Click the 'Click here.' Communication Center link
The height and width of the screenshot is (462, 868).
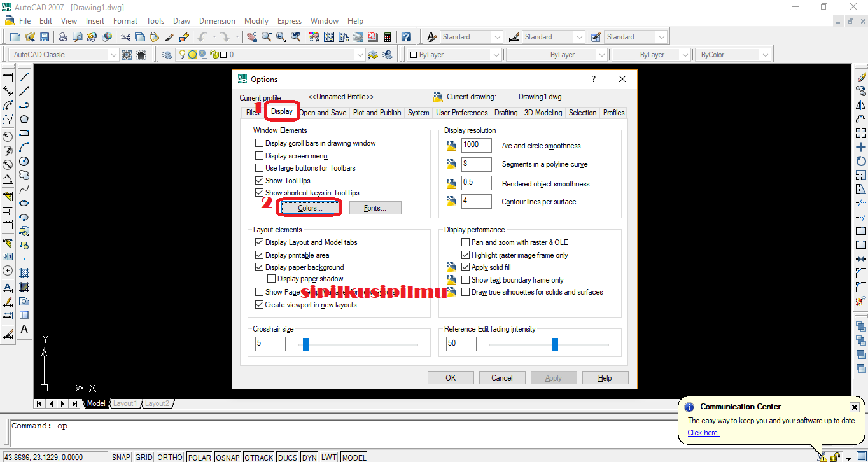(703, 433)
